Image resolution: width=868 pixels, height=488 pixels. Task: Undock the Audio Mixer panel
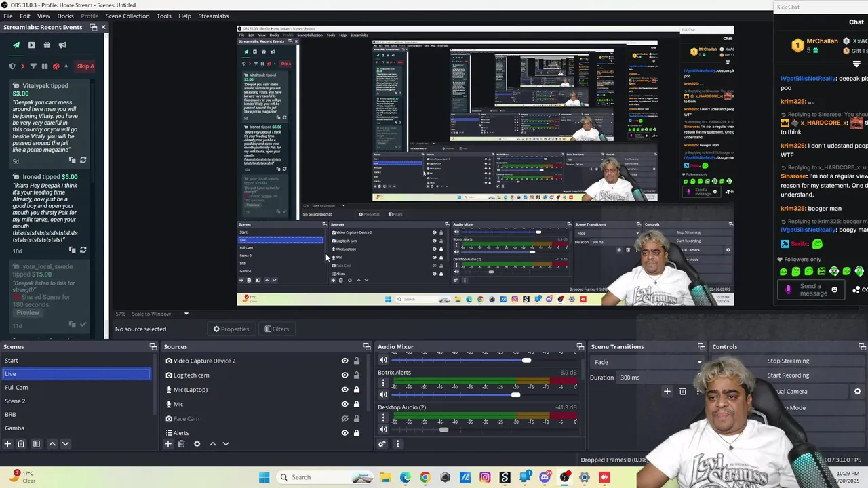coord(580,346)
